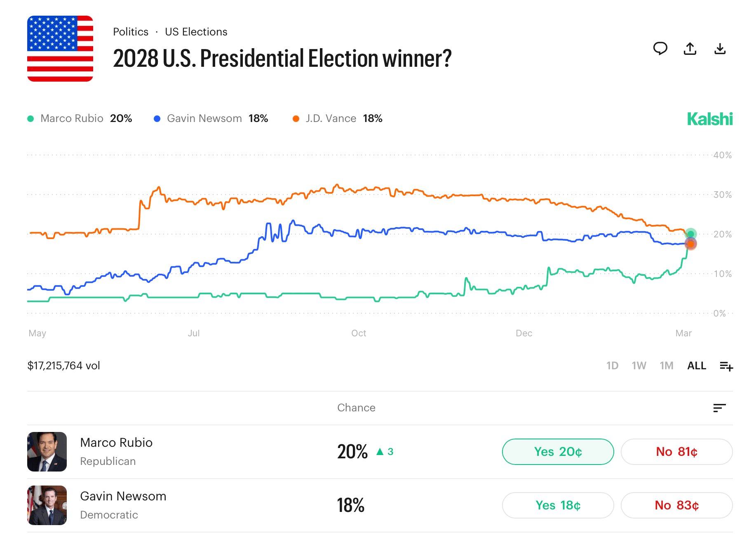Viewport: 756px width, 535px height.
Task: Select the 1M timeframe
Action: coord(667,366)
